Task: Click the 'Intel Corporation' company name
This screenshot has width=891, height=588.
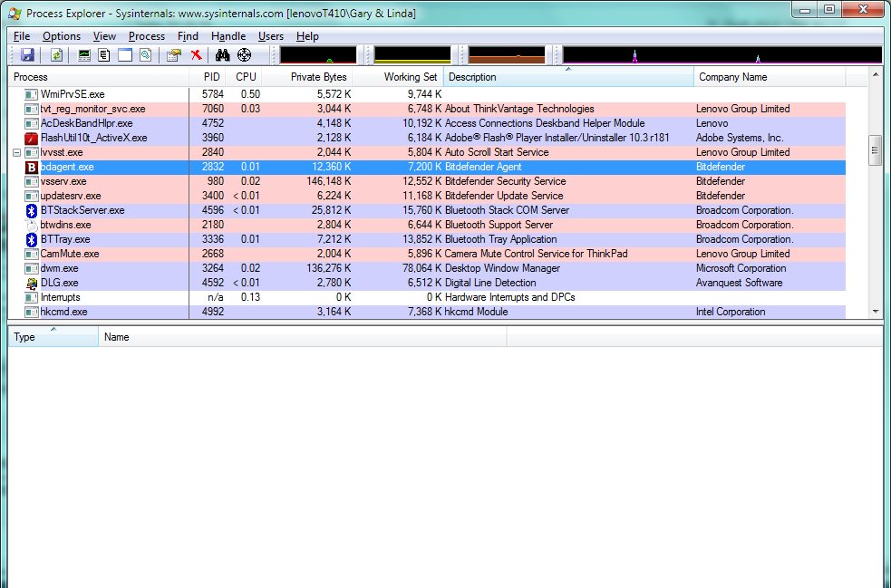Action: [x=731, y=312]
